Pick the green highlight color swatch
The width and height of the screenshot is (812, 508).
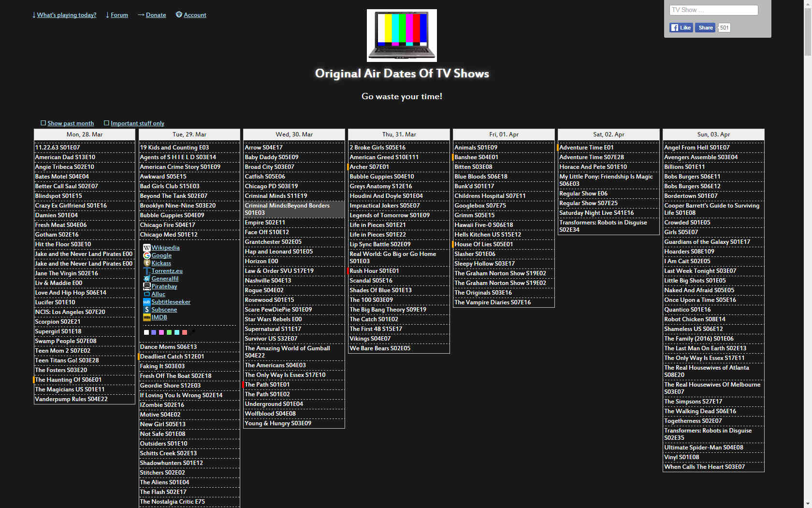169,332
